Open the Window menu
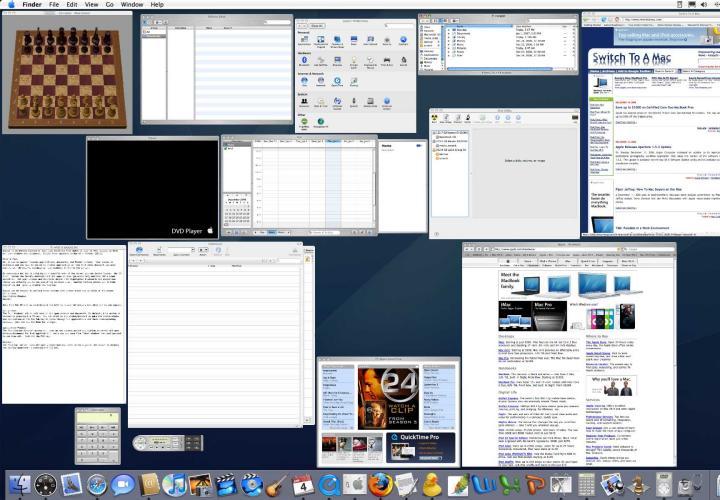720x500 pixels. [x=131, y=5]
